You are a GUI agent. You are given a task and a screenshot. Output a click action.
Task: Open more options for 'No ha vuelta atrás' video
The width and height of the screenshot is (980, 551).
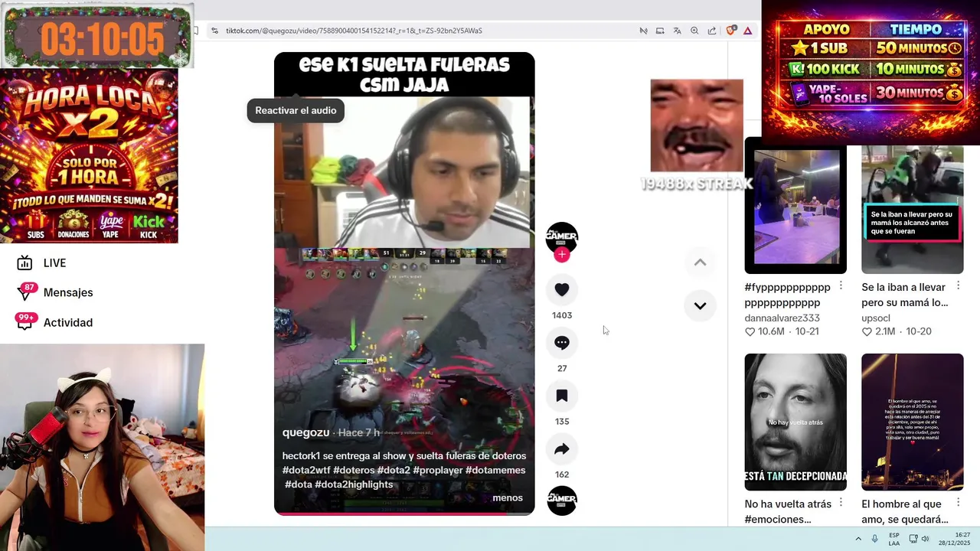tap(841, 502)
